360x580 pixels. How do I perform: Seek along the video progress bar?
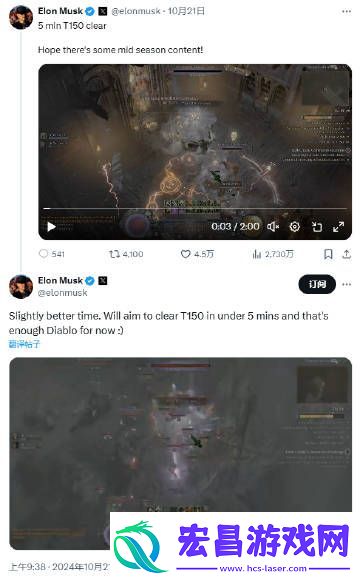[x=195, y=209]
